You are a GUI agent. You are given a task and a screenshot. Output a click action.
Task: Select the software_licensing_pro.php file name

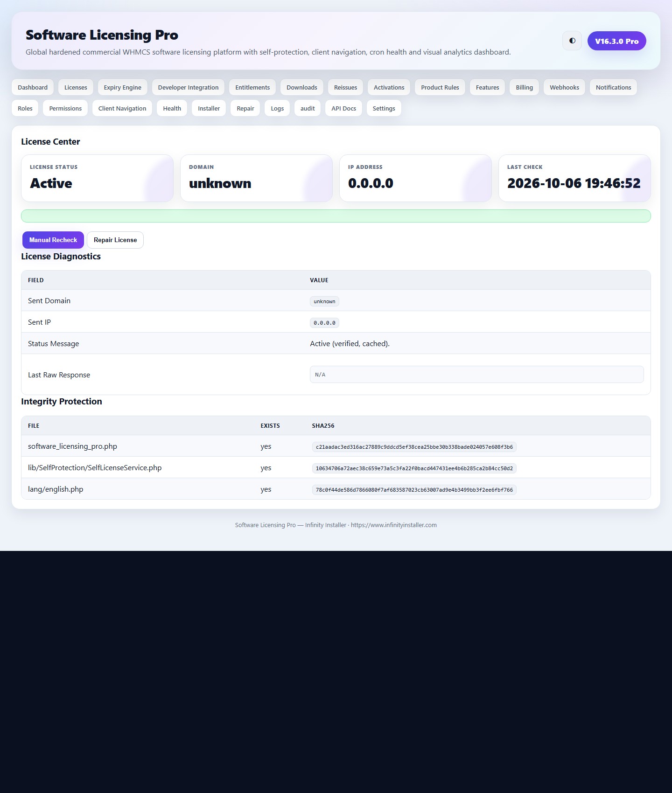coord(72,446)
